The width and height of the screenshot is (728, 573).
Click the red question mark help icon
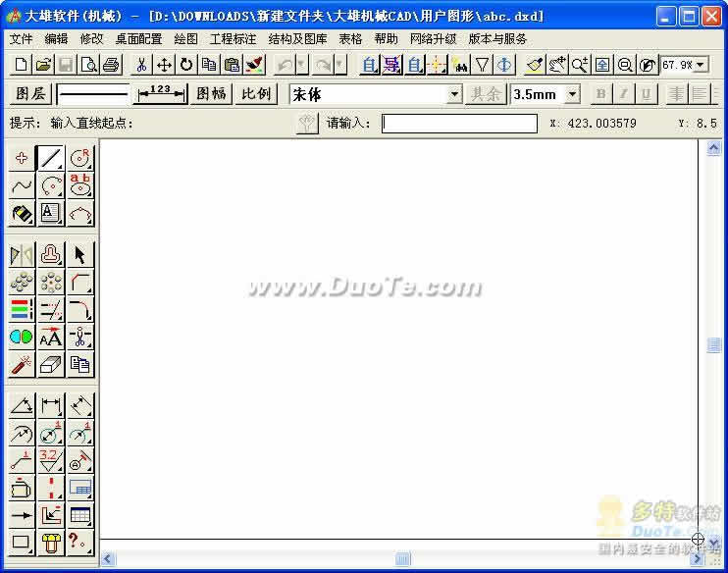pos(80,543)
